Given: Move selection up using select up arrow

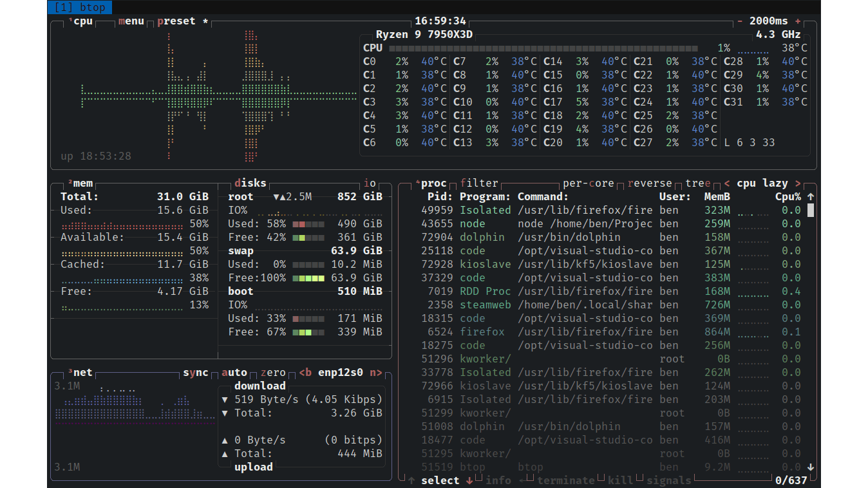Looking at the screenshot, I should coord(411,481).
